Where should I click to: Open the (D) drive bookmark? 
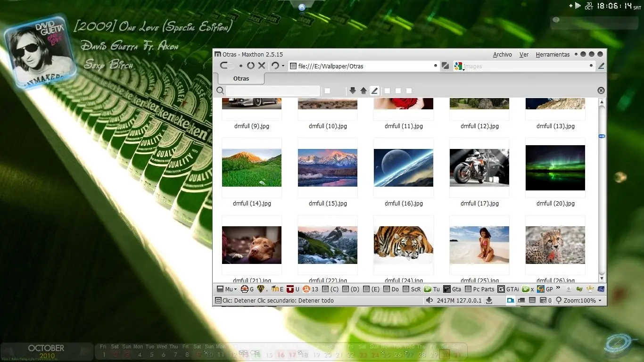coord(351,289)
